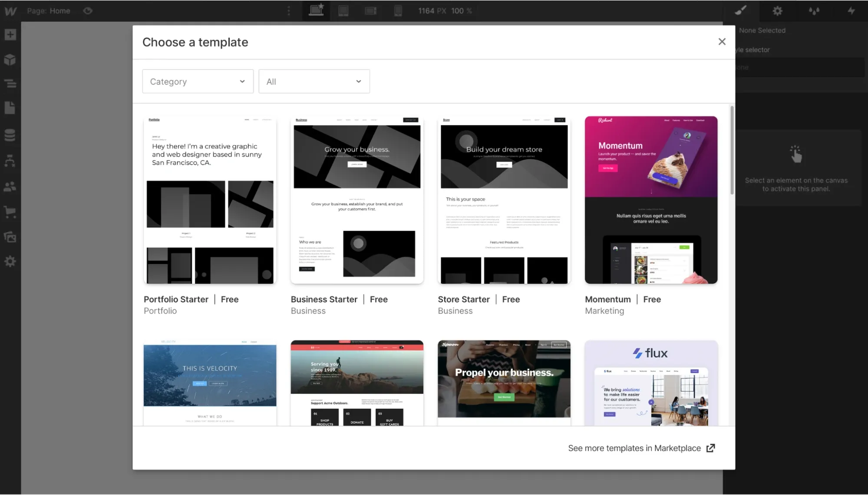Switch to mobile landscape breakpoint
The image size is (868, 495).
[x=370, y=11]
